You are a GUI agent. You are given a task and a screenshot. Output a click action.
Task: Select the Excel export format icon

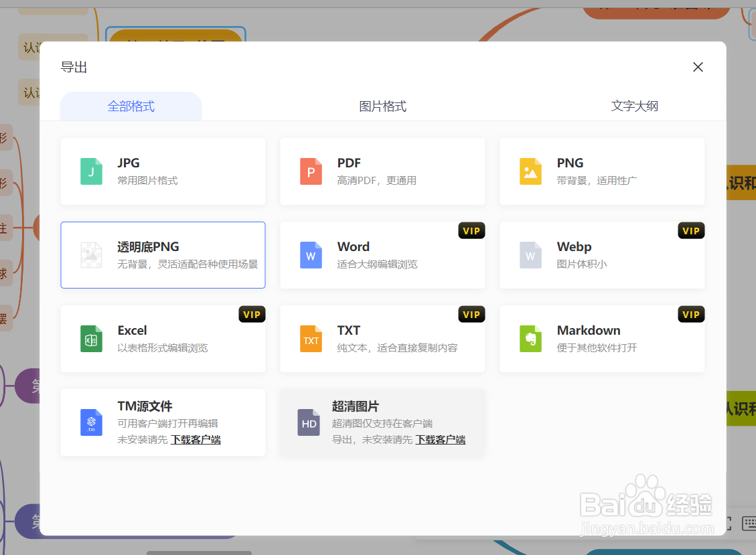point(92,339)
